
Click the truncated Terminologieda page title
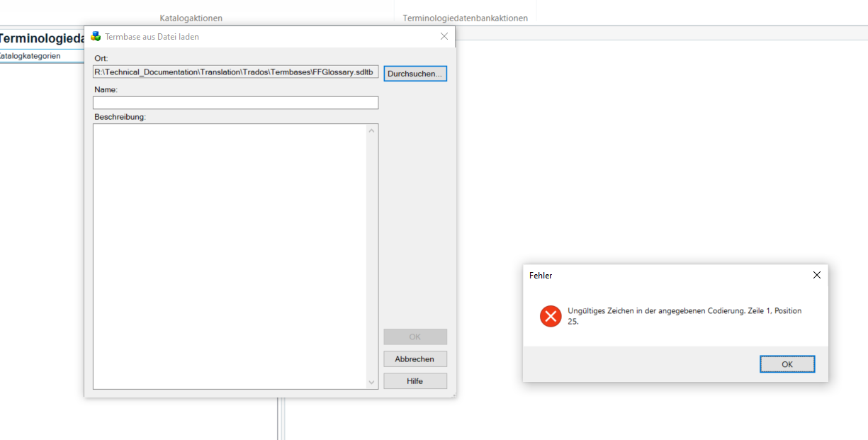pyautogui.click(x=43, y=38)
